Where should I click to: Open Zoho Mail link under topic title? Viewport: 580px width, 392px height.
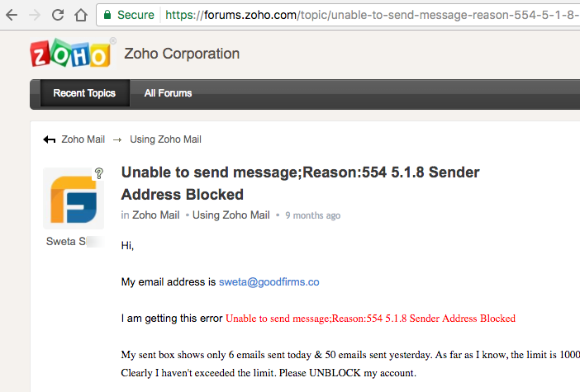[x=156, y=215]
